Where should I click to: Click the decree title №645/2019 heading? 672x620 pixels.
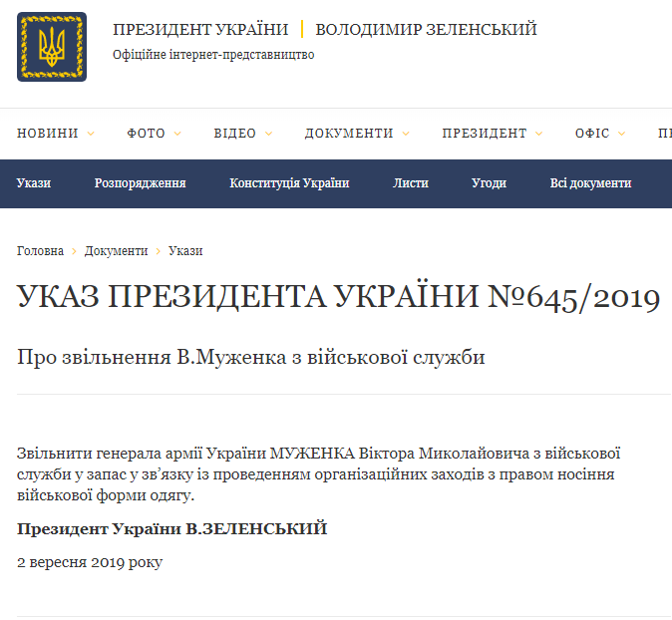339,297
